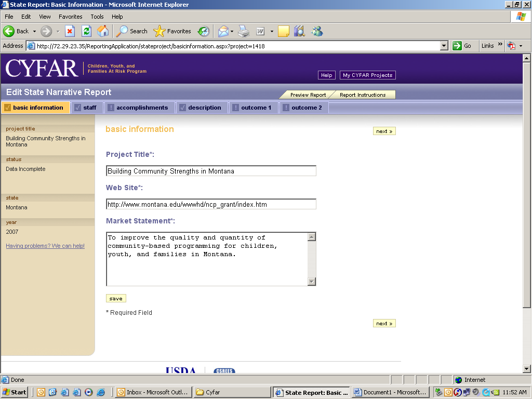Screen dimensions: 532x399
Task: Click the Messenger toolbar icon
Action: (x=317, y=31)
